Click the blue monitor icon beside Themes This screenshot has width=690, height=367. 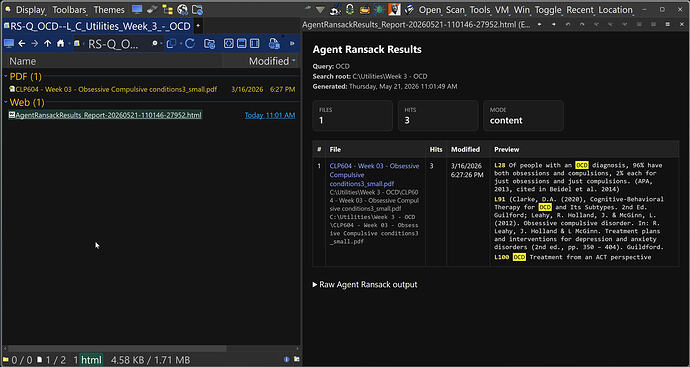click(137, 9)
